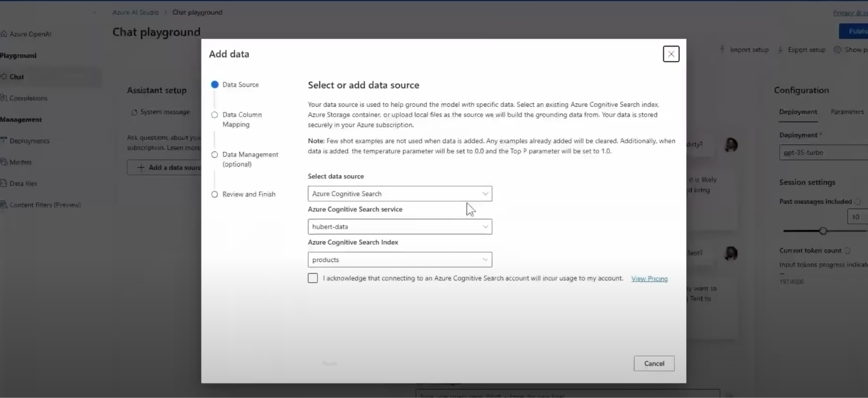Switch to the Parameters configuration tab
868x398 pixels.
(x=847, y=112)
